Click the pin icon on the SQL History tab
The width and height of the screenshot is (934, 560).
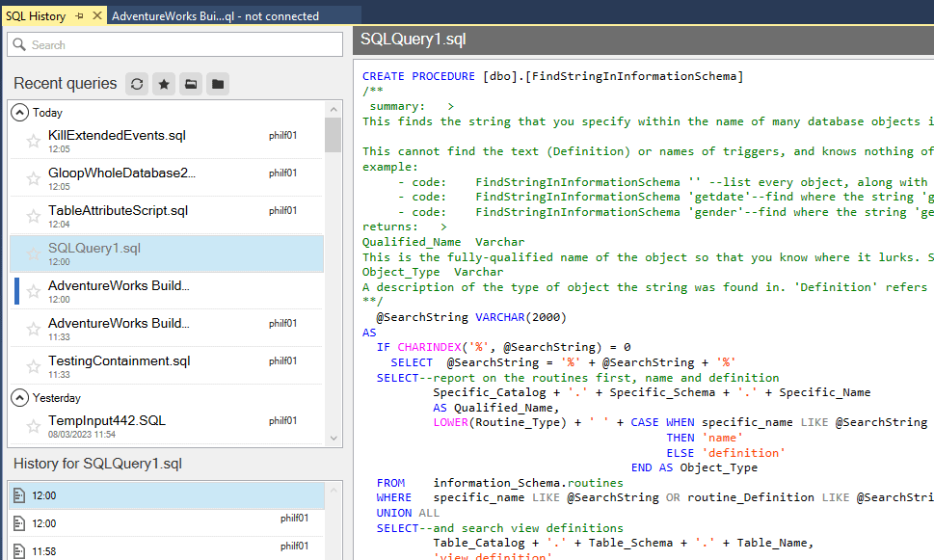click(x=82, y=16)
